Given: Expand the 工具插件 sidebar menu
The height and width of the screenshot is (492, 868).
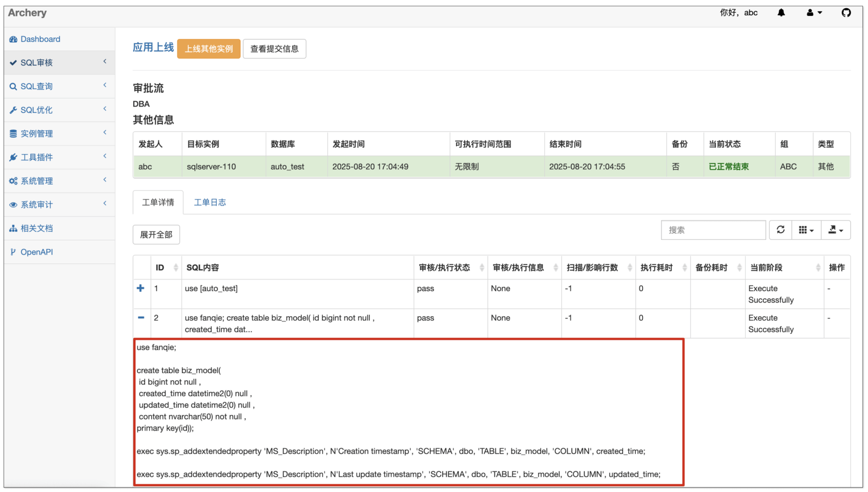Looking at the screenshot, I should click(x=59, y=157).
